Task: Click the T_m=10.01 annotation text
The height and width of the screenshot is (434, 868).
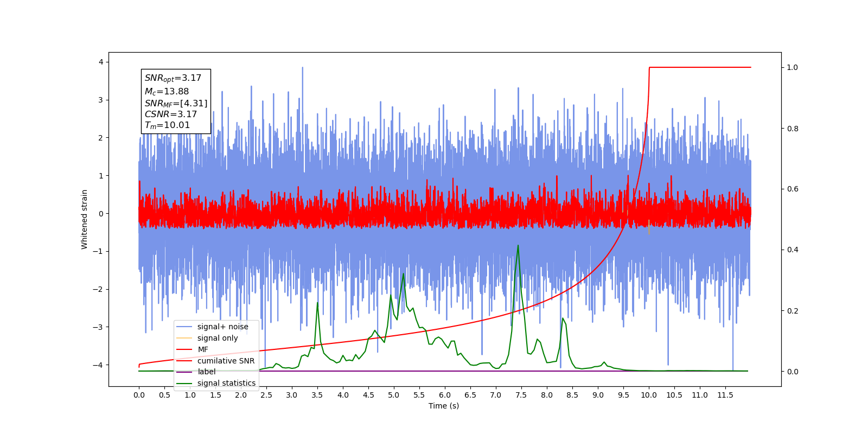Action: 167,125
